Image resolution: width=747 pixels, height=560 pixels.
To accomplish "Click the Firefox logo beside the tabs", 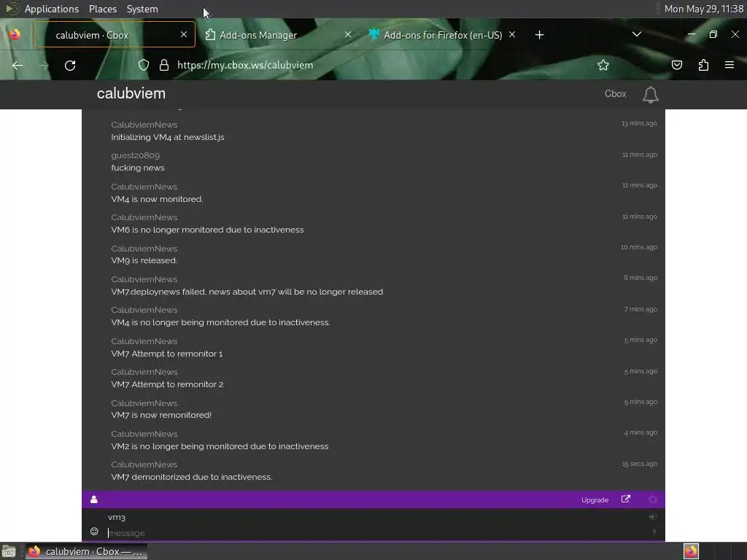I will (x=15, y=34).
